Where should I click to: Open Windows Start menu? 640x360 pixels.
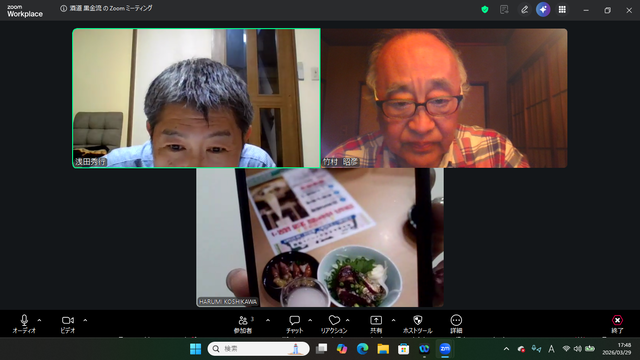point(196,349)
